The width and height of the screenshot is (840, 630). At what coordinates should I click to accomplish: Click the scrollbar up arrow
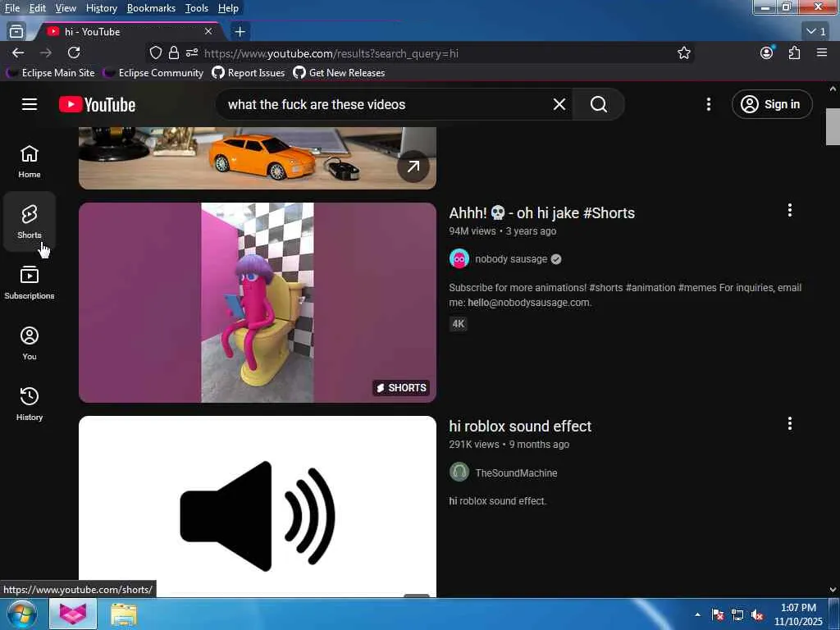pos(833,89)
